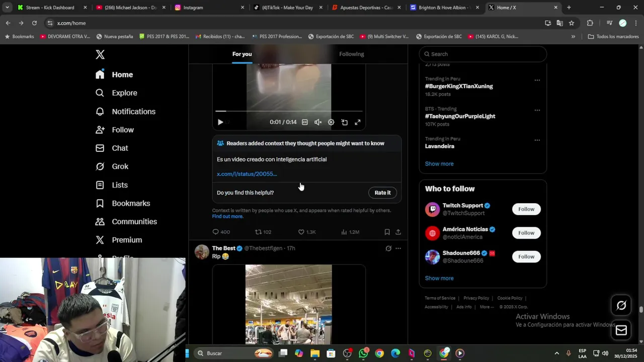644x362 pixels.
Task: Open the Terms of Service link
Action: 440,298
